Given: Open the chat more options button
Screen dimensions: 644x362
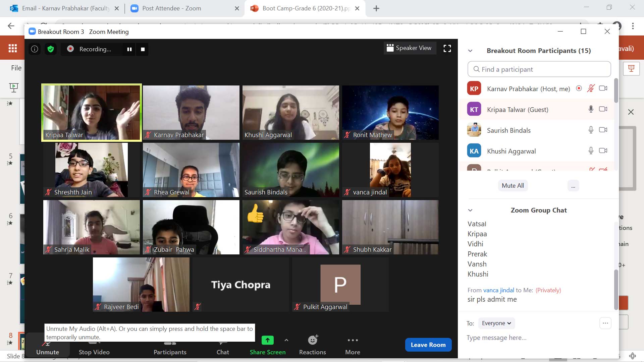Looking at the screenshot, I should (605, 323).
